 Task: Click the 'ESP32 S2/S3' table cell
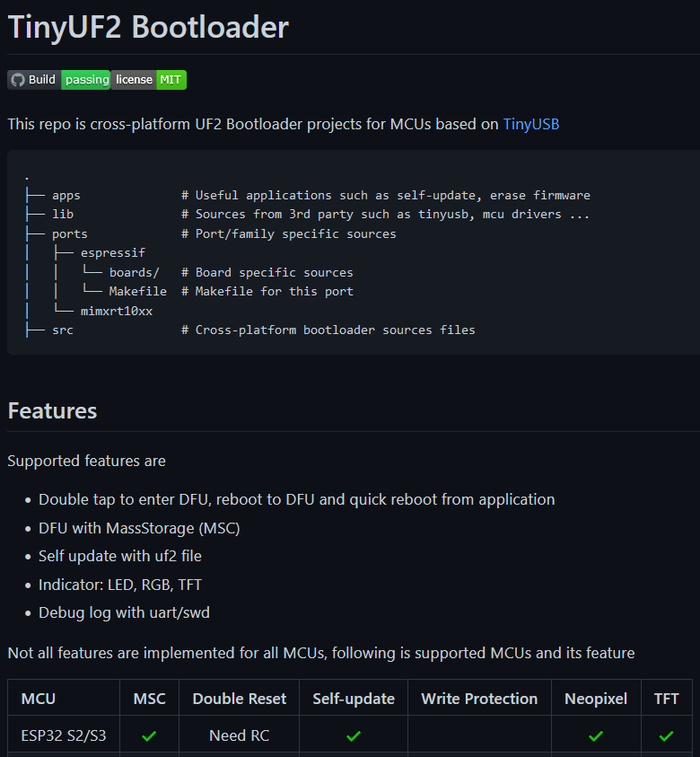63,735
